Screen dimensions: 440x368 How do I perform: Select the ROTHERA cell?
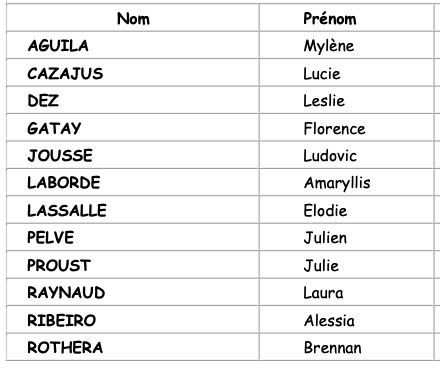point(133,347)
